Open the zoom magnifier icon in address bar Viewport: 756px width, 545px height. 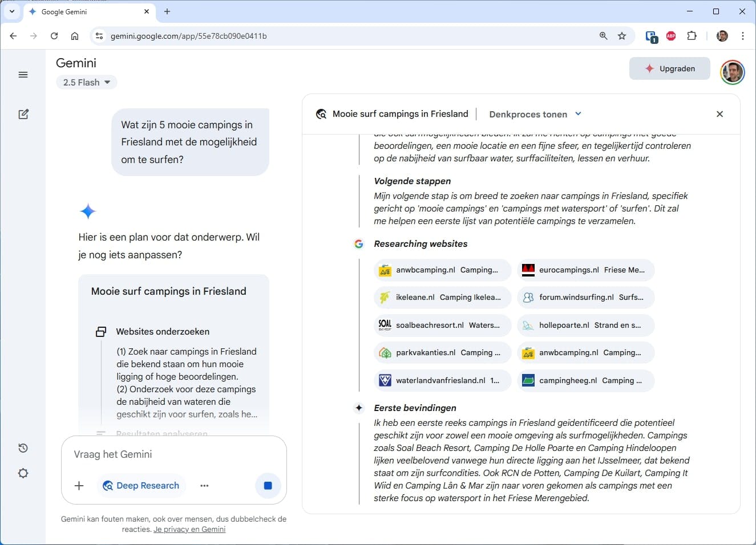[603, 36]
